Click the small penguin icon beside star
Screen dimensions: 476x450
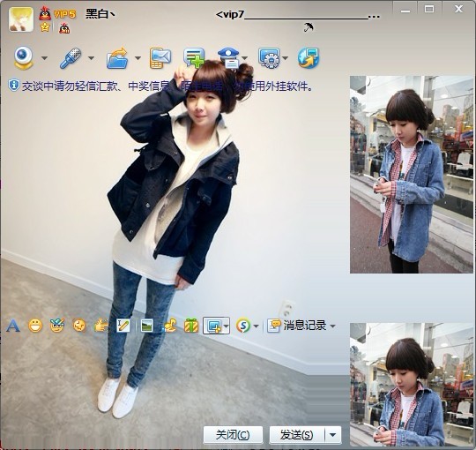tap(64, 28)
